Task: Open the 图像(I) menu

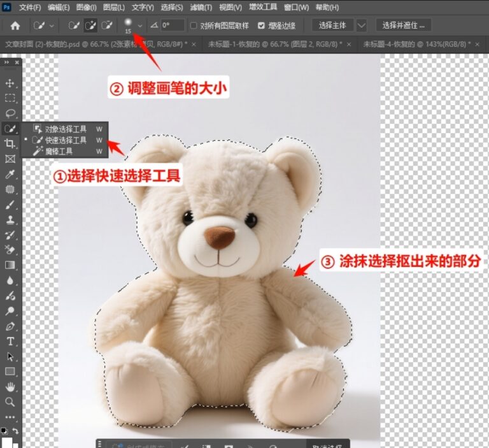Action: [87, 7]
